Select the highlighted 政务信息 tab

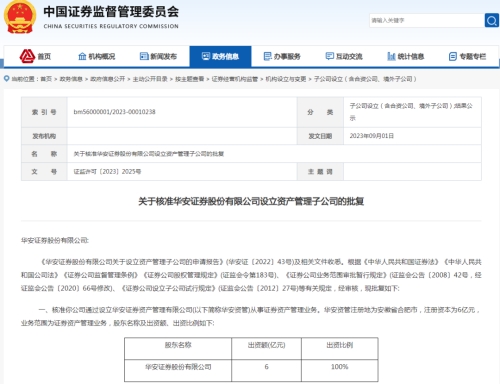pyautogui.click(x=220, y=57)
